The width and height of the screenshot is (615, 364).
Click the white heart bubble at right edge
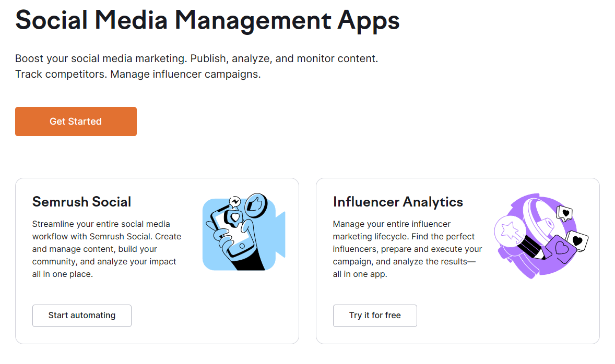[577, 240]
